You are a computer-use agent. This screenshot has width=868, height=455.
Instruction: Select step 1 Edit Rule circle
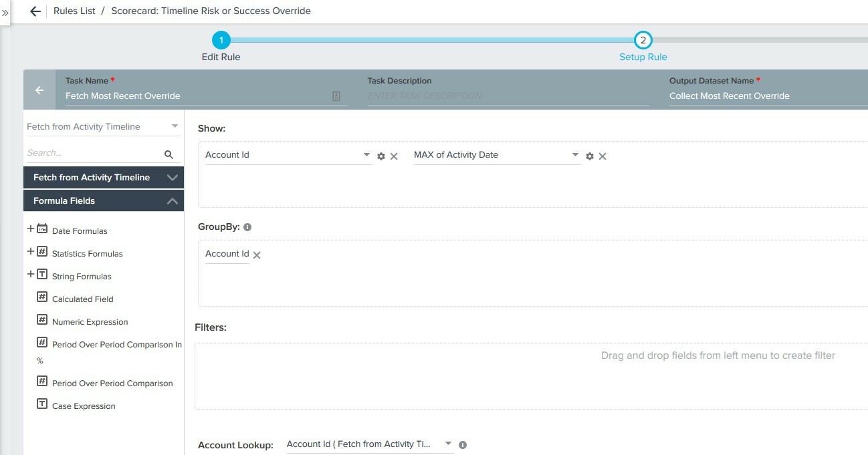pos(221,40)
